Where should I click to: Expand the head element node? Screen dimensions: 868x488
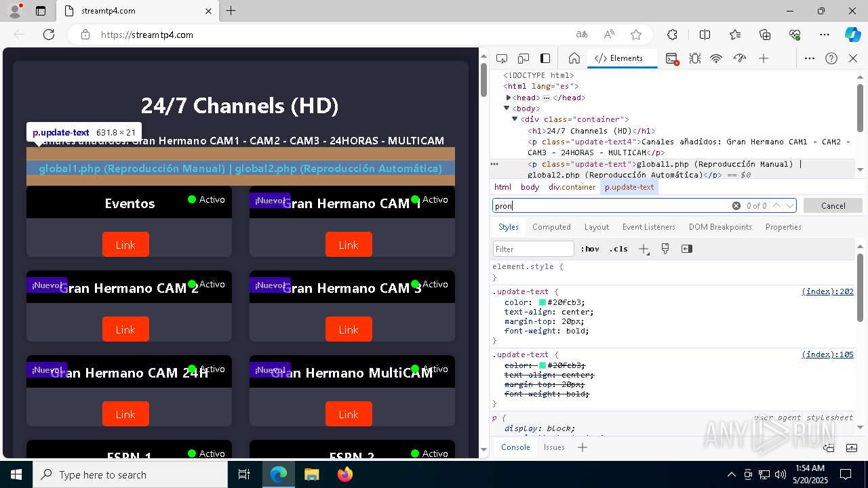tap(509, 98)
